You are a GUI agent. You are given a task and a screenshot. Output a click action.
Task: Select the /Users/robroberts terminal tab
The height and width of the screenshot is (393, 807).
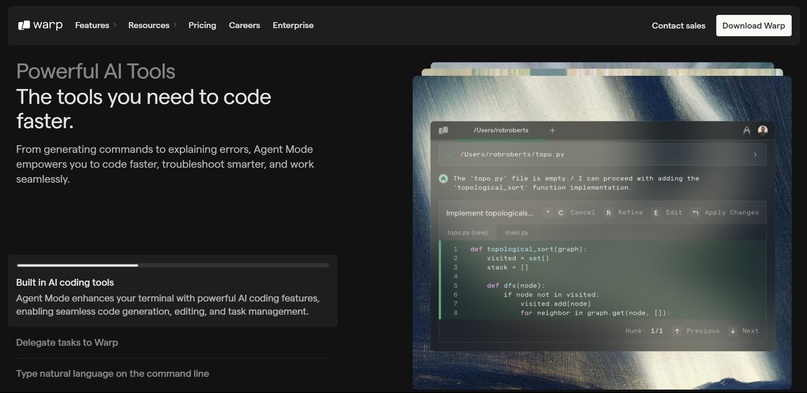[x=501, y=130]
